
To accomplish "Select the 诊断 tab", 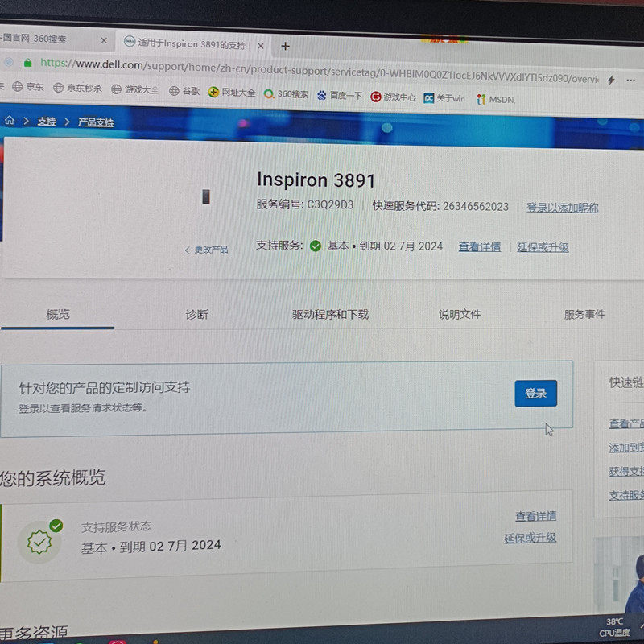I will [196, 315].
